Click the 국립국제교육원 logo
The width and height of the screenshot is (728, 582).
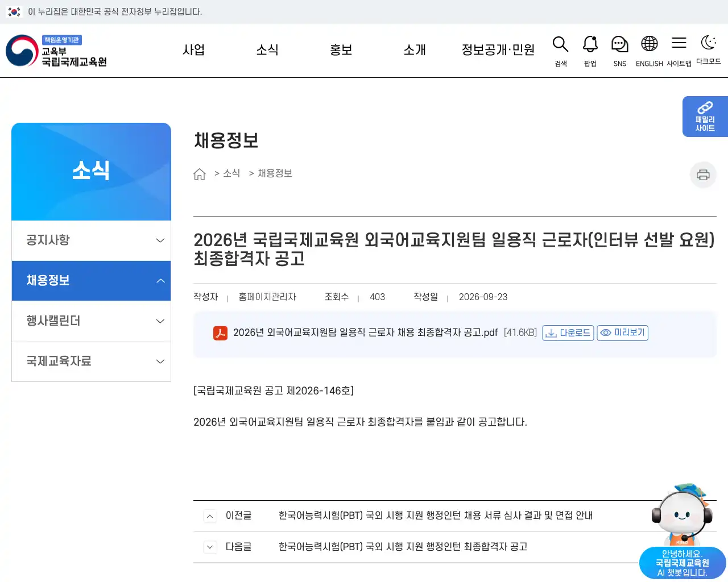[x=56, y=51]
